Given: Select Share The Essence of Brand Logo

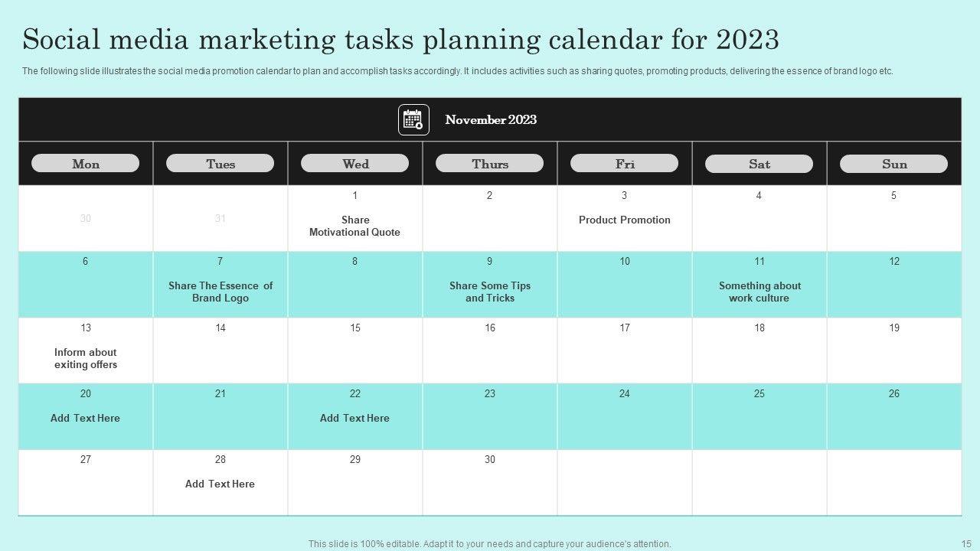Looking at the screenshot, I should coord(220,292).
